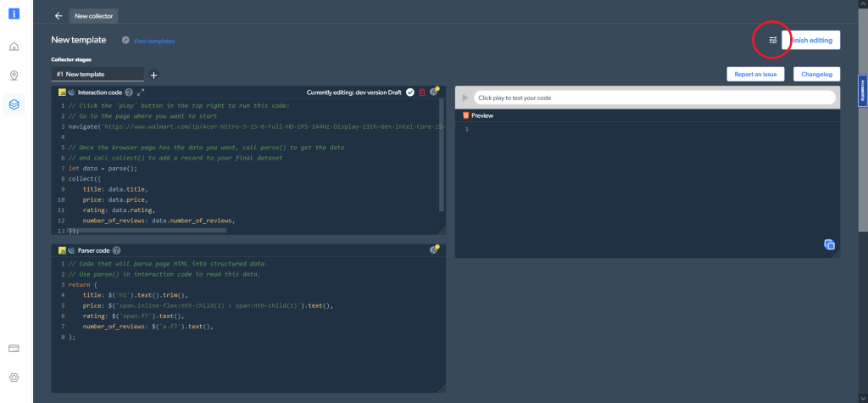
Task: Click the Finish editing button
Action: 812,40
